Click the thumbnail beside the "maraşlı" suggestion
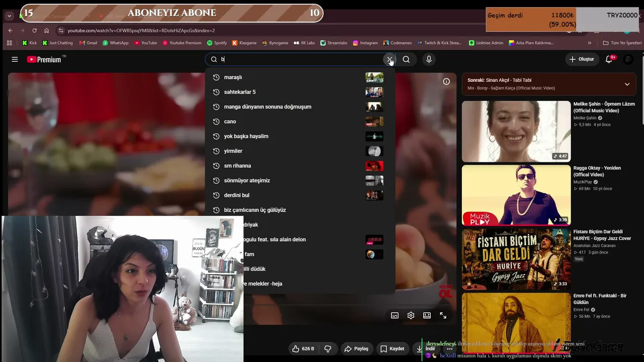 click(x=374, y=77)
